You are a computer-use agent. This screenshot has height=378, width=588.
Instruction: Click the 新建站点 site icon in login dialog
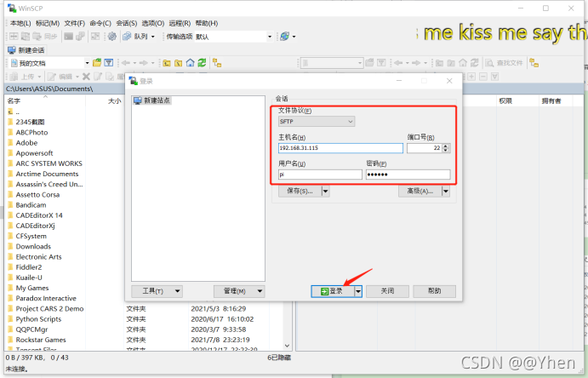pos(138,100)
